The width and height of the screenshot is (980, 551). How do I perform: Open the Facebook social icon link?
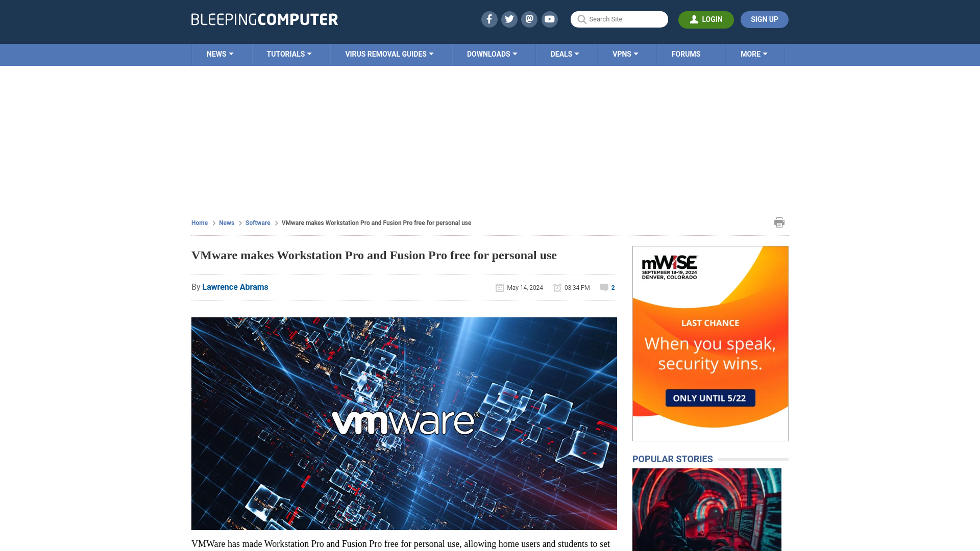tap(489, 19)
